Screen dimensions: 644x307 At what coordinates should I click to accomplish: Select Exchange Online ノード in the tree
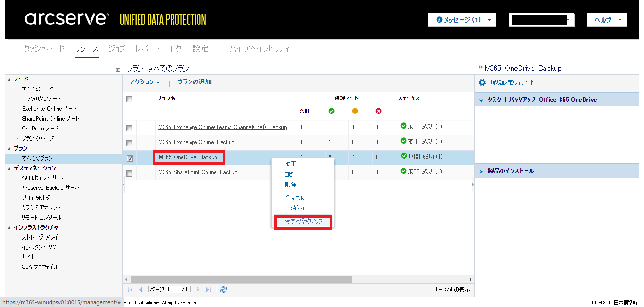(x=49, y=109)
